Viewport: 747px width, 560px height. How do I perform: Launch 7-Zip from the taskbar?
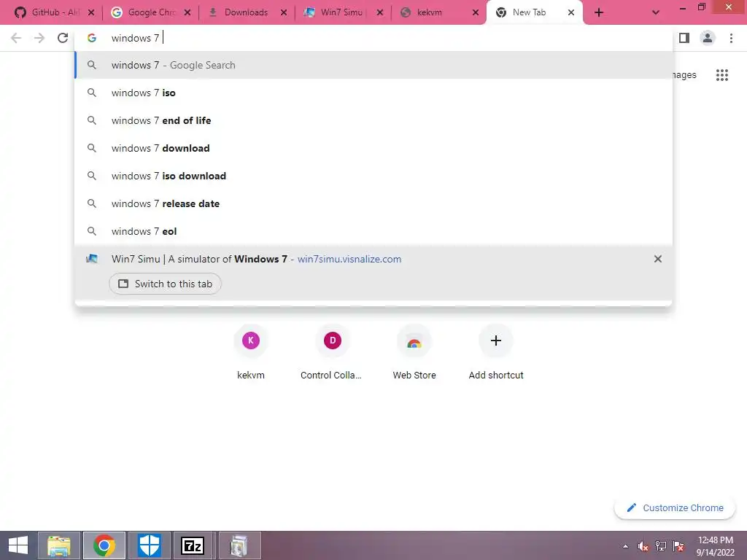[x=193, y=545]
